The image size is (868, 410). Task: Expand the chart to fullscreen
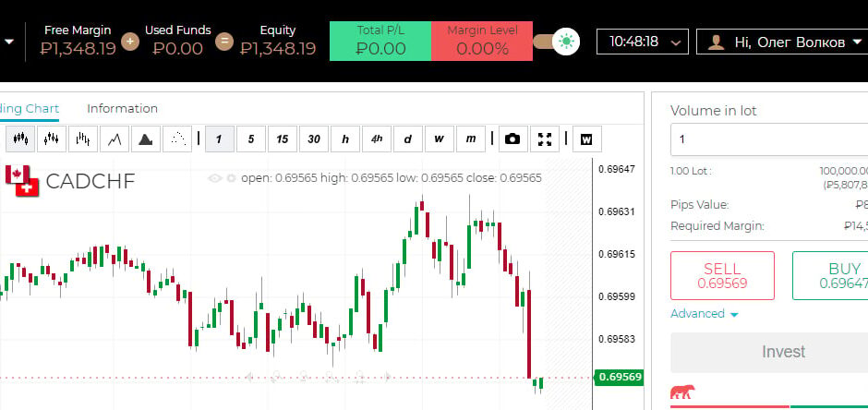pos(545,139)
